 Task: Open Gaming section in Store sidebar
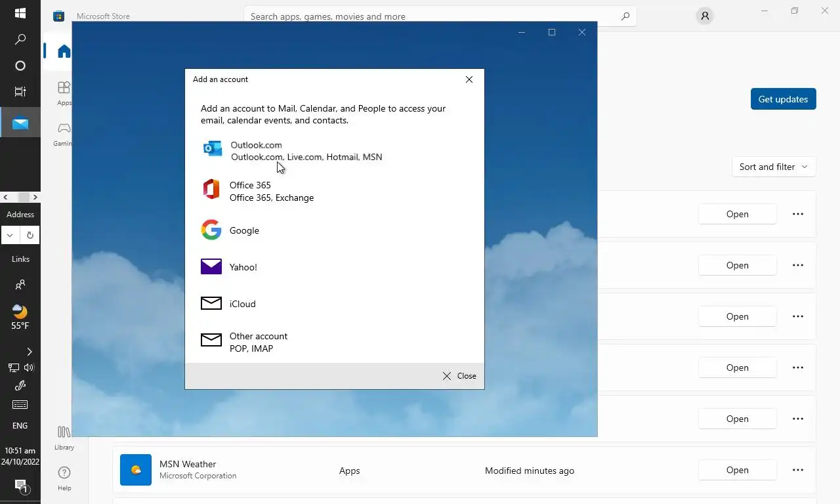[64, 133]
